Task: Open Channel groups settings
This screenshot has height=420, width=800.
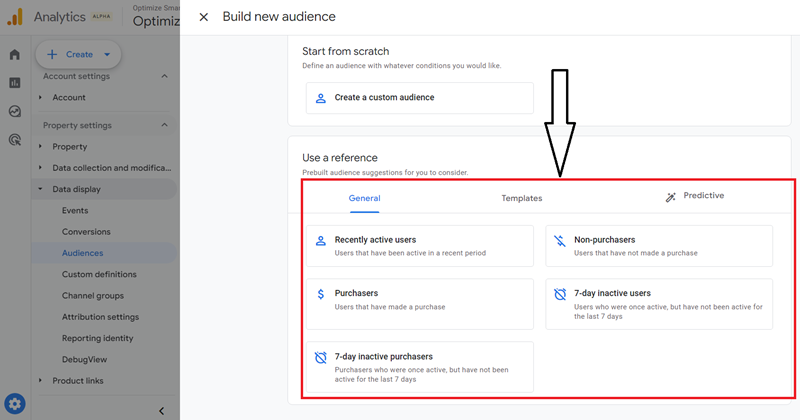Action: [x=93, y=295]
